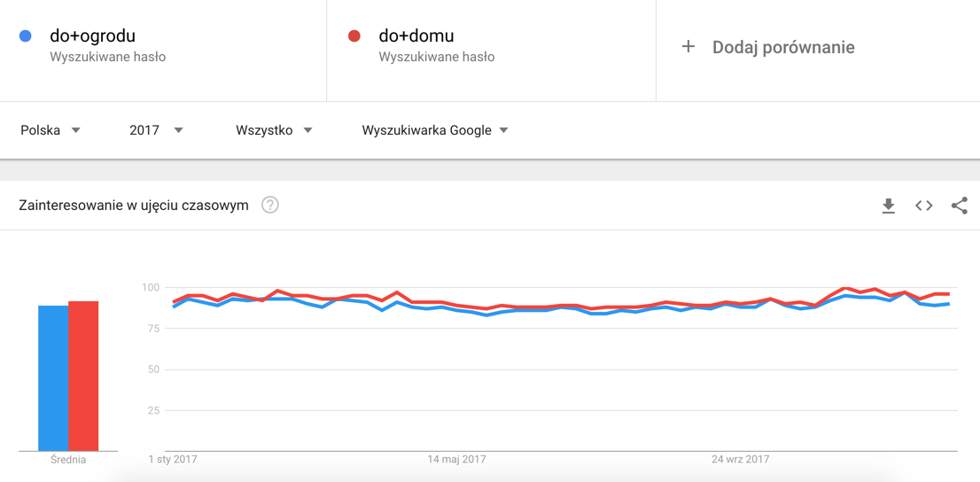Click the red dot beside do+domu
This screenshot has height=482, width=980.
354,36
